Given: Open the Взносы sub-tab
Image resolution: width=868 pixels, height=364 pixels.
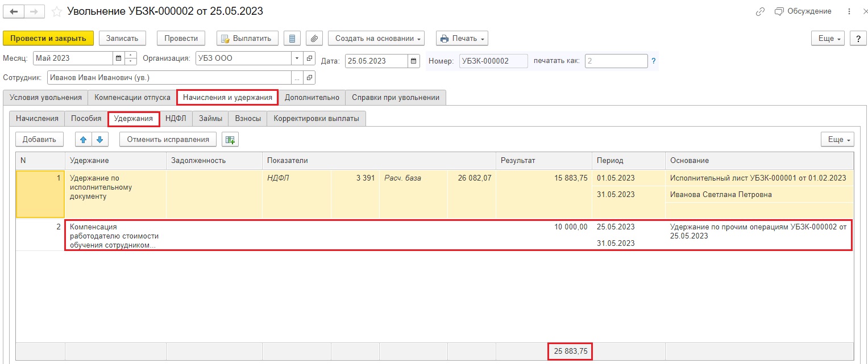Looking at the screenshot, I should pyautogui.click(x=248, y=118).
